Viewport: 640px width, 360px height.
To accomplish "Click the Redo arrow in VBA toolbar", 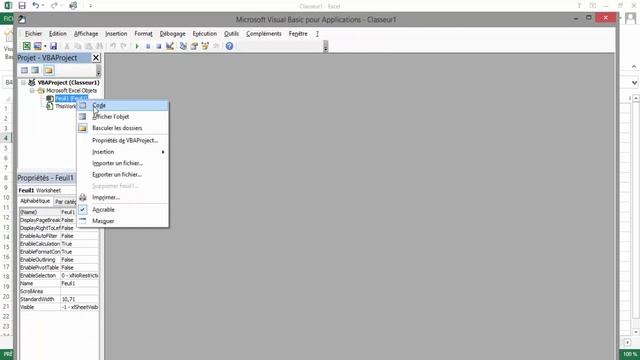I will (x=124, y=46).
